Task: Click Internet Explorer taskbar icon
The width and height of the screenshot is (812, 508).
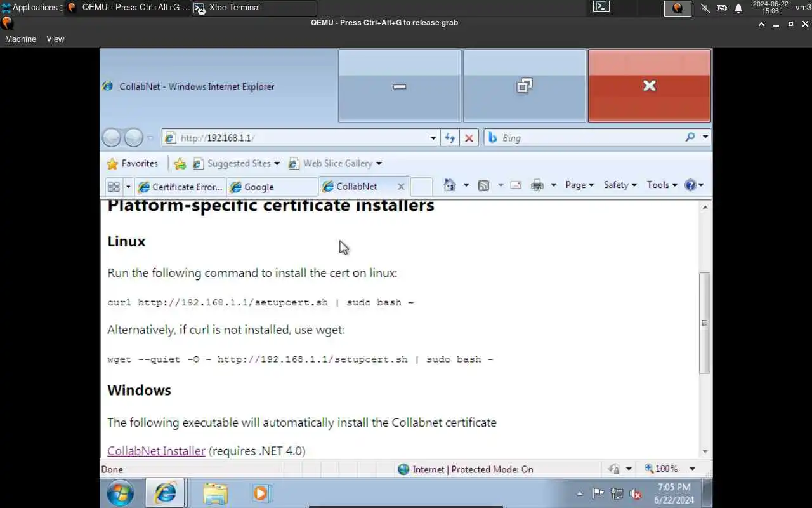Action: tap(165, 493)
